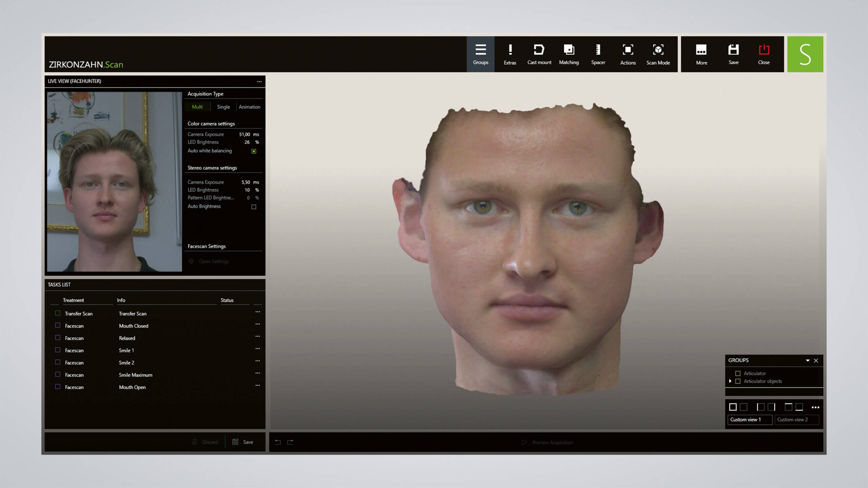This screenshot has height=488, width=868.
Task: Click the Treatment column header
Action: [73, 300]
